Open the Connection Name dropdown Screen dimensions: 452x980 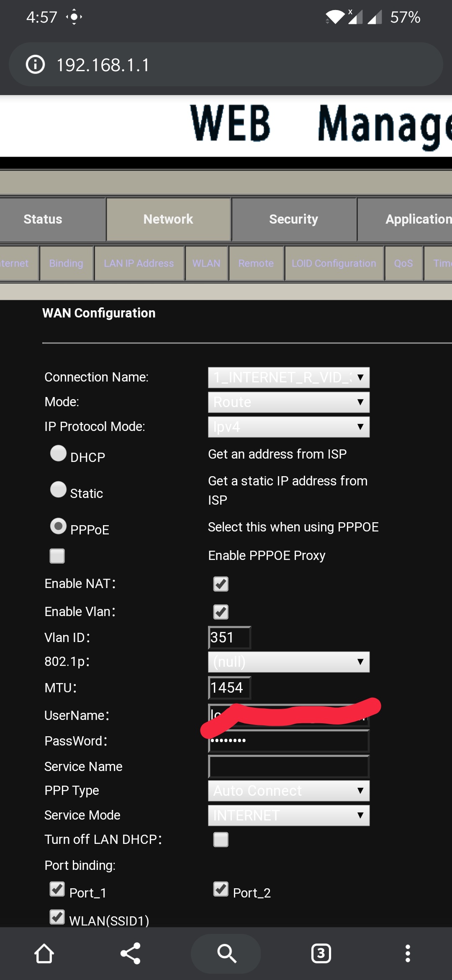pos(288,377)
